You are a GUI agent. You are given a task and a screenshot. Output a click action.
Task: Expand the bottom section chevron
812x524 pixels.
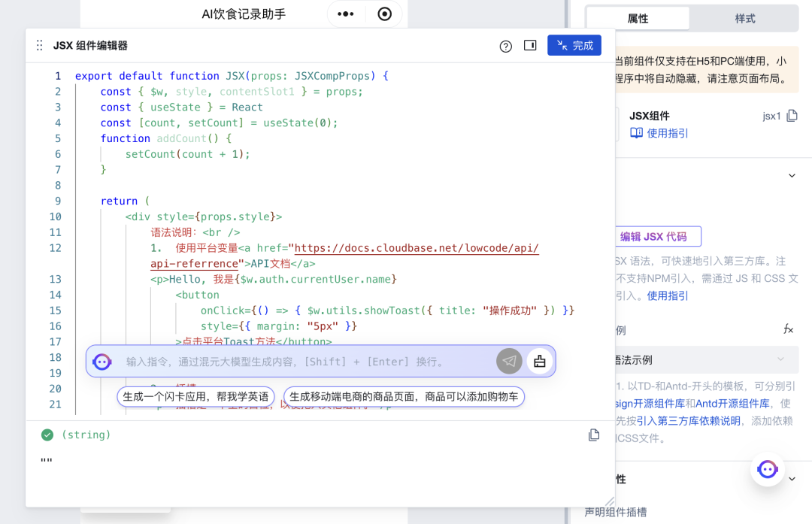tap(792, 479)
